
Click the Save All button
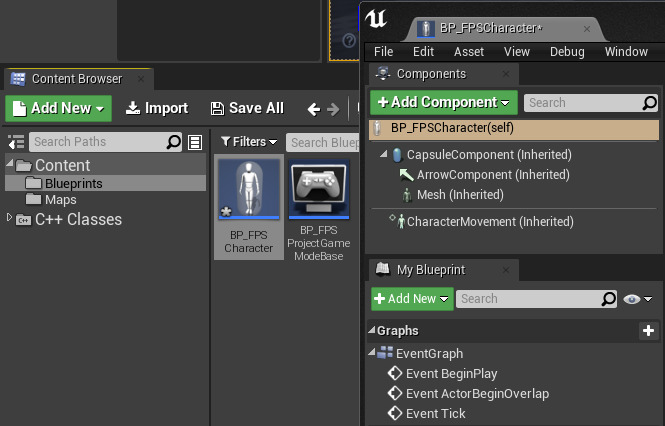tap(247, 108)
